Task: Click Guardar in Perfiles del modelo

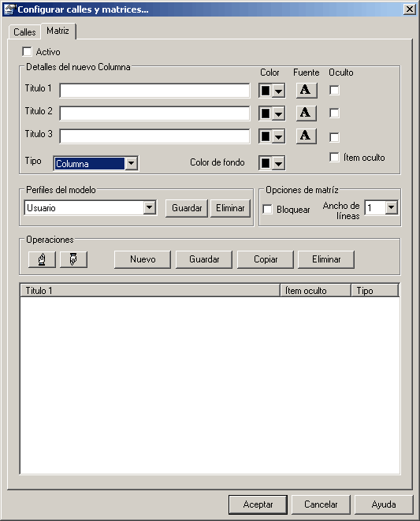Action: tap(187, 208)
